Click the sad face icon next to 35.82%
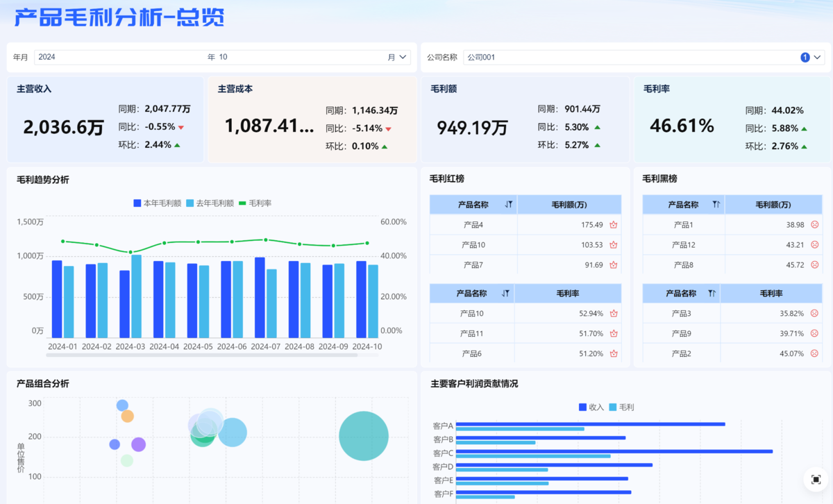The height and width of the screenshot is (504, 833). point(815,314)
